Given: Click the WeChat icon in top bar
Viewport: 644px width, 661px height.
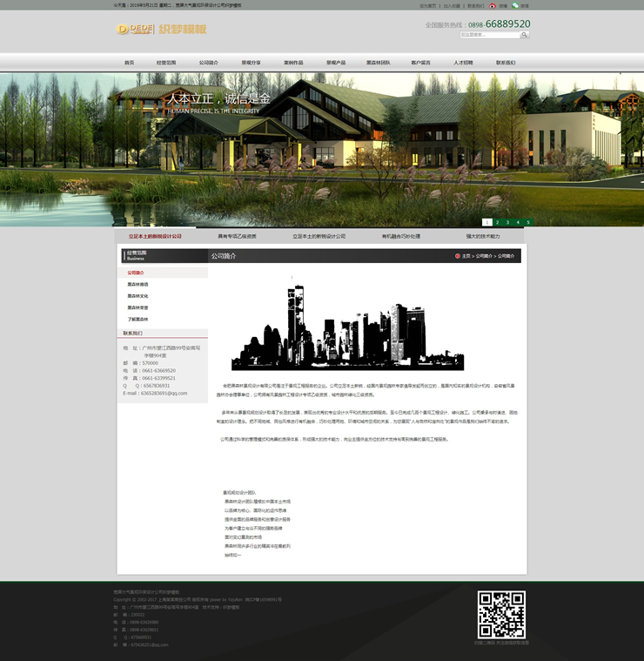Looking at the screenshot, I should point(515,5).
